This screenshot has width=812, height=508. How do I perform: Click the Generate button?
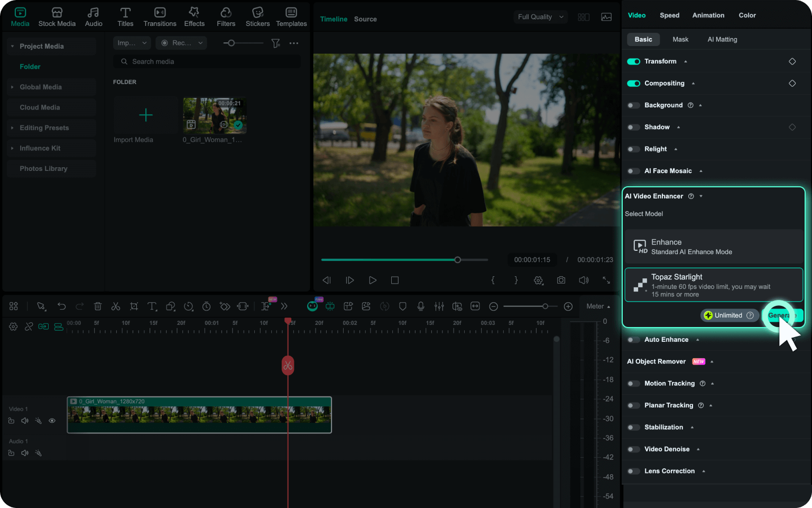(x=782, y=315)
